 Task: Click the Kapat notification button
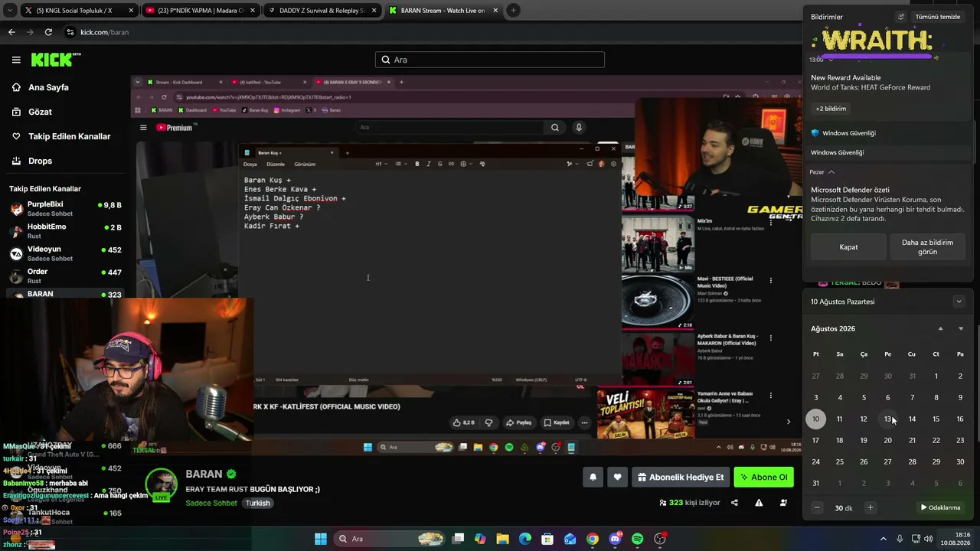coord(848,247)
